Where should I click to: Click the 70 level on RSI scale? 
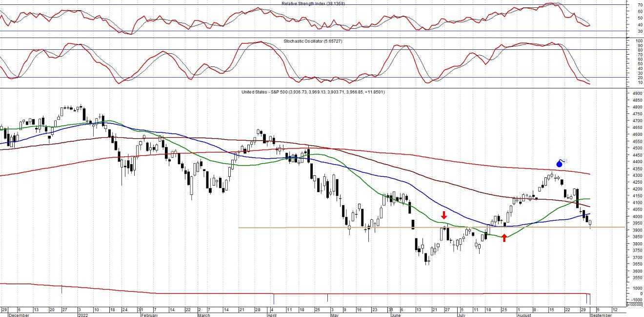click(x=640, y=5)
